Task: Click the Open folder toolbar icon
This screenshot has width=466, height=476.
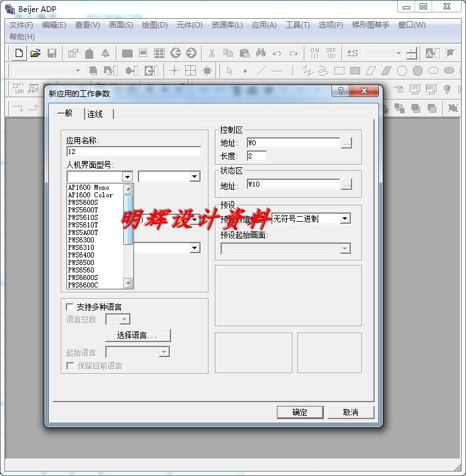Action: pos(36,53)
